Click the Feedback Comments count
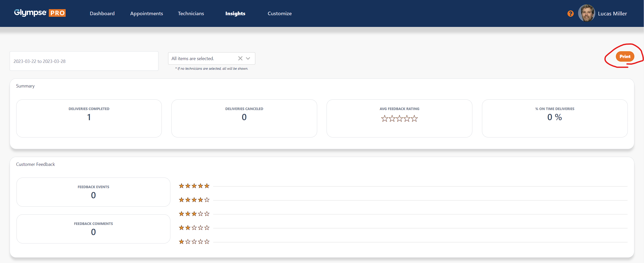The width and height of the screenshot is (644, 263). click(93, 232)
